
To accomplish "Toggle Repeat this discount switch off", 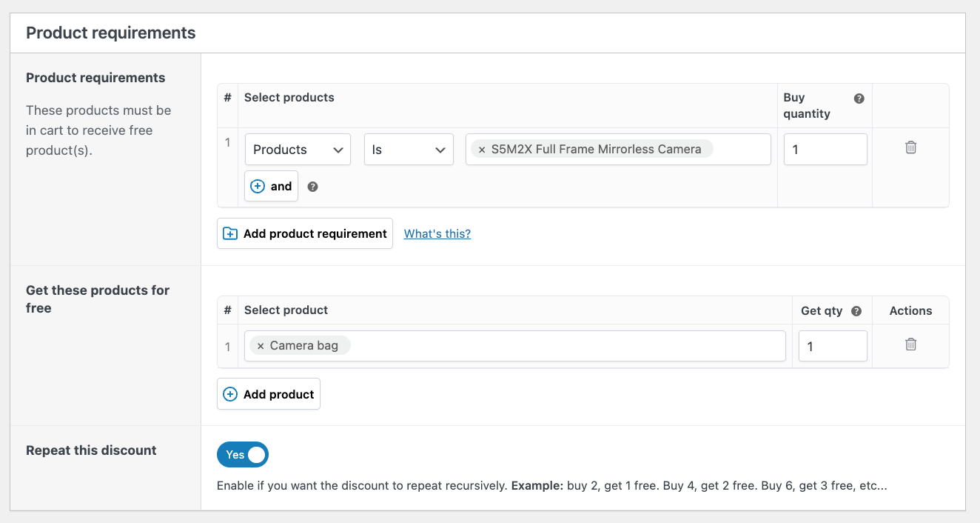I will (x=243, y=455).
